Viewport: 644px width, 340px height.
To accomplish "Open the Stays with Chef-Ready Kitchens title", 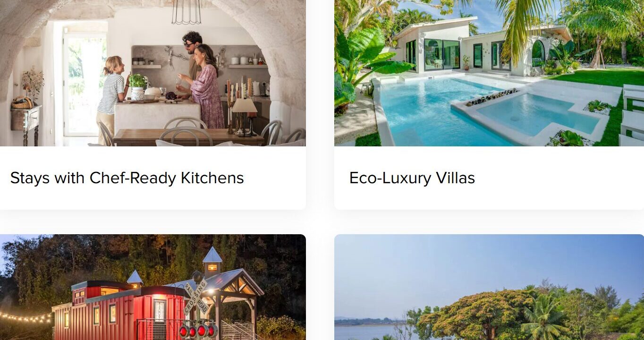I will pos(127,178).
